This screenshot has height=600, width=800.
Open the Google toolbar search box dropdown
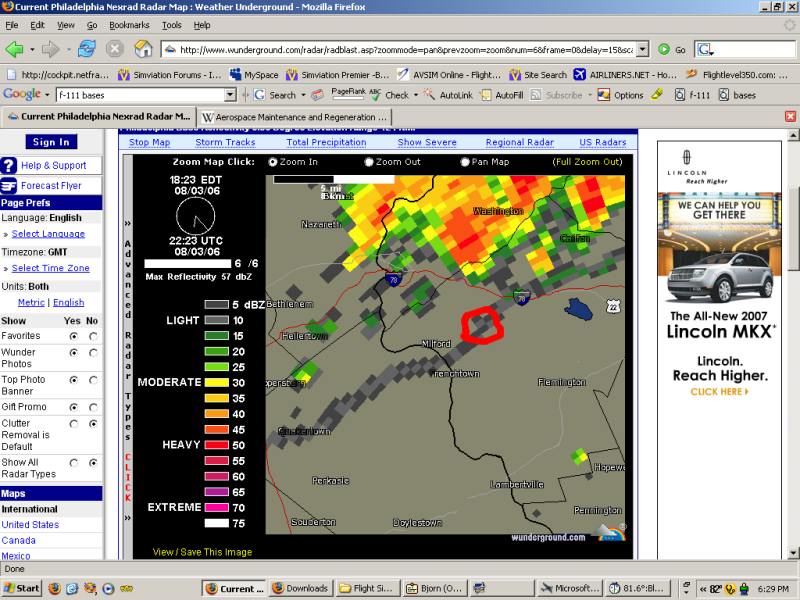point(230,95)
